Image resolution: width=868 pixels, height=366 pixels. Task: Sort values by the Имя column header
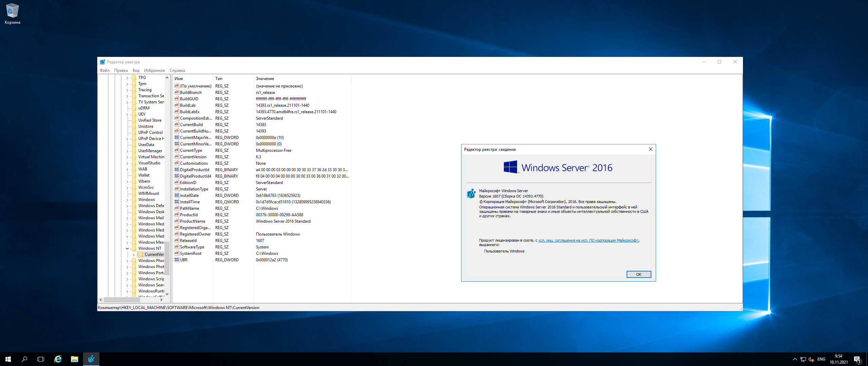click(193, 79)
